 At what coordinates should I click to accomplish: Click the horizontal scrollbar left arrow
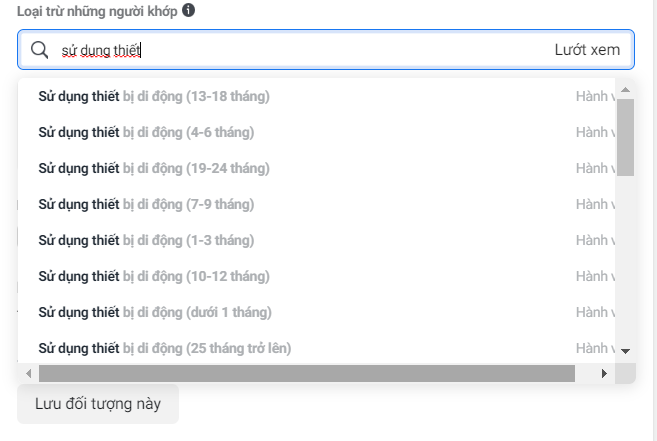pyautogui.click(x=28, y=373)
